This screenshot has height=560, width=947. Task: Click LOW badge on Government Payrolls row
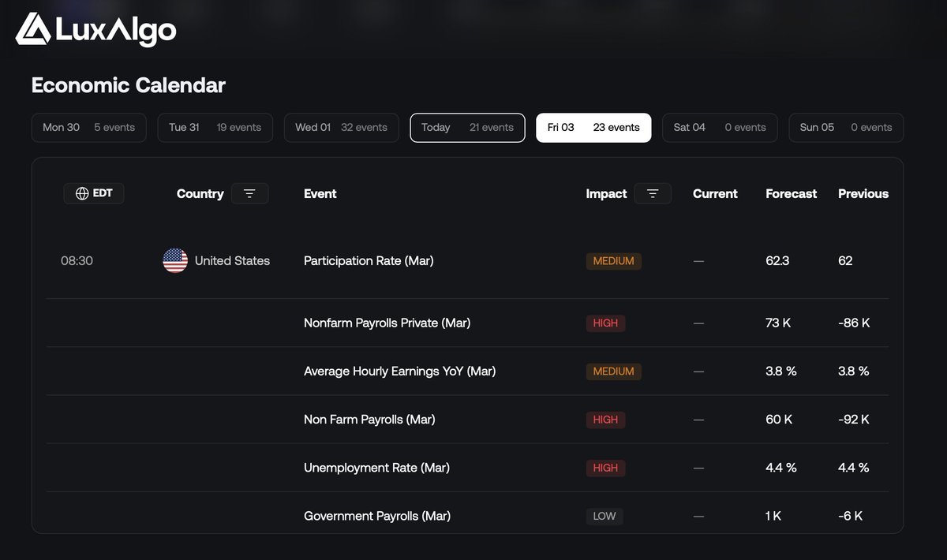(x=605, y=516)
